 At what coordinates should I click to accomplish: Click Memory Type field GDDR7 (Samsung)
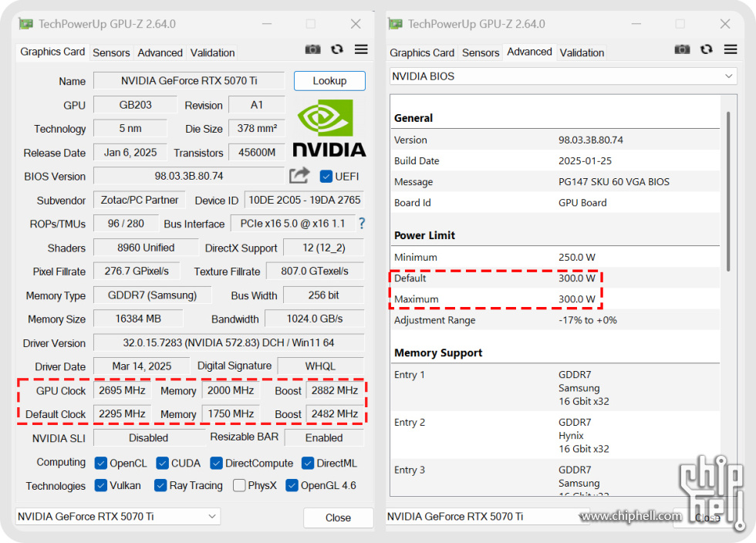(x=153, y=295)
